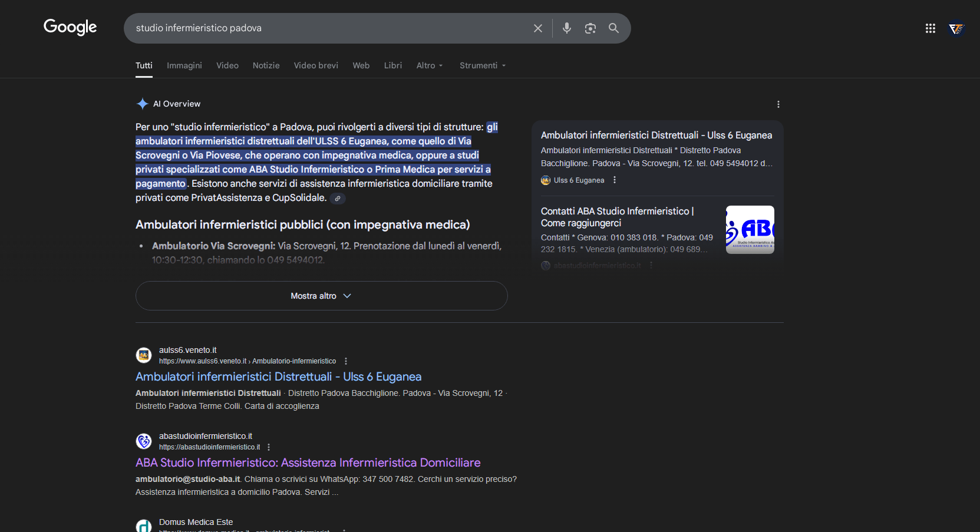980x532 pixels.
Task: Open Google Lens image search
Action: click(590, 28)
